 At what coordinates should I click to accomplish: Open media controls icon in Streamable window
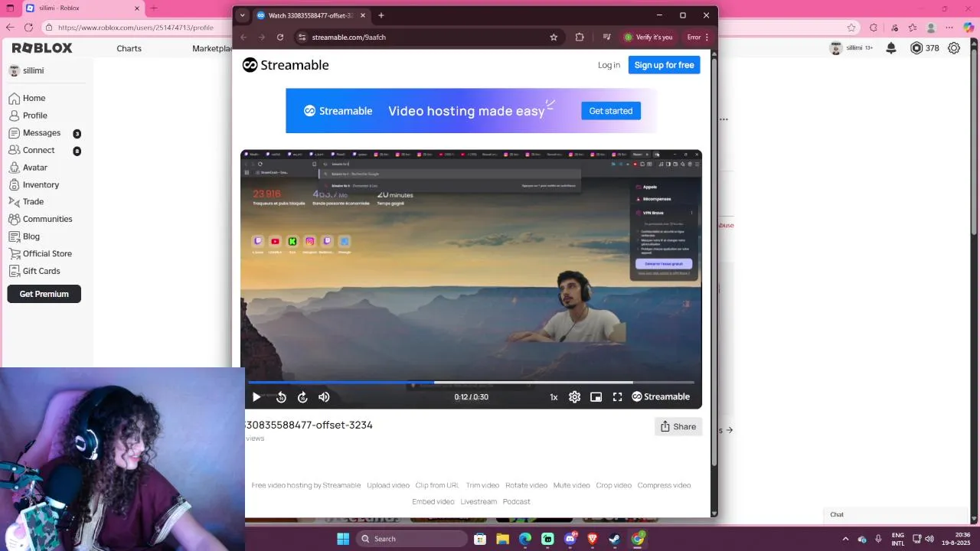click(x=606, y=37)
